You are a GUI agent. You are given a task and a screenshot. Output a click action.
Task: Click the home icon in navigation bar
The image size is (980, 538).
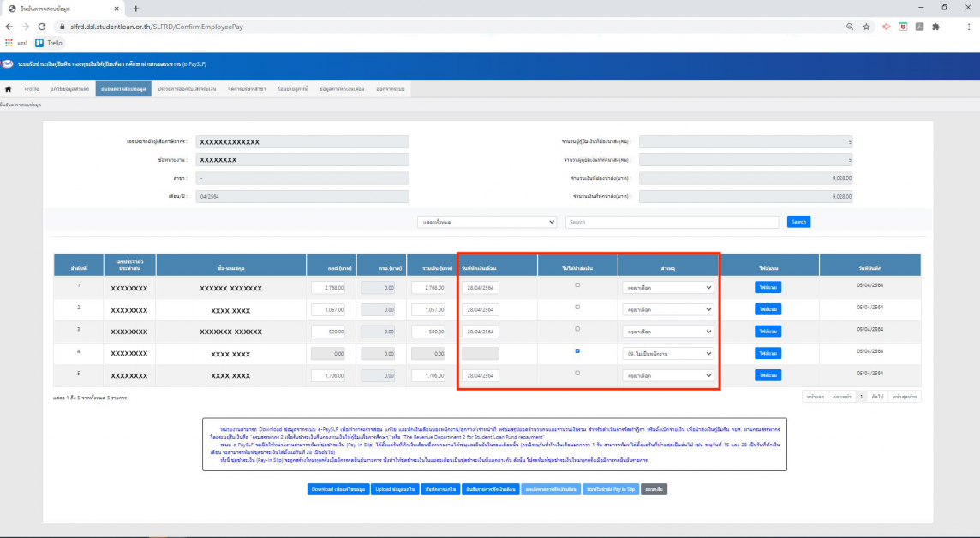pos(8,89)
